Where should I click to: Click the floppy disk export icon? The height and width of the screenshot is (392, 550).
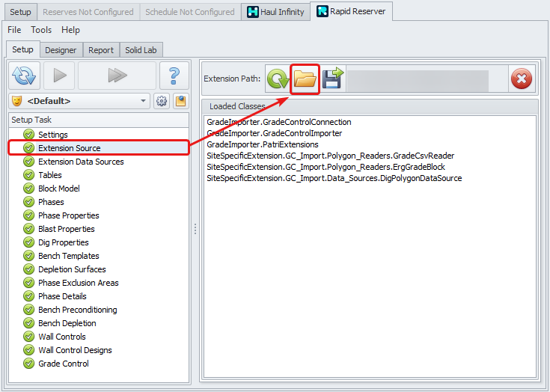[332, 79]
